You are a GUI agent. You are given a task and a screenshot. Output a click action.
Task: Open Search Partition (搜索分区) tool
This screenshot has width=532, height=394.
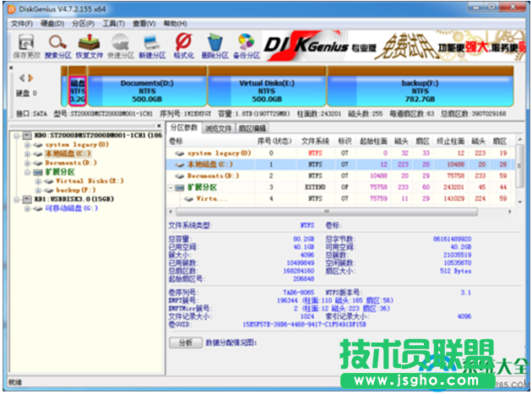pyautogui.click(x=57, y=46)
